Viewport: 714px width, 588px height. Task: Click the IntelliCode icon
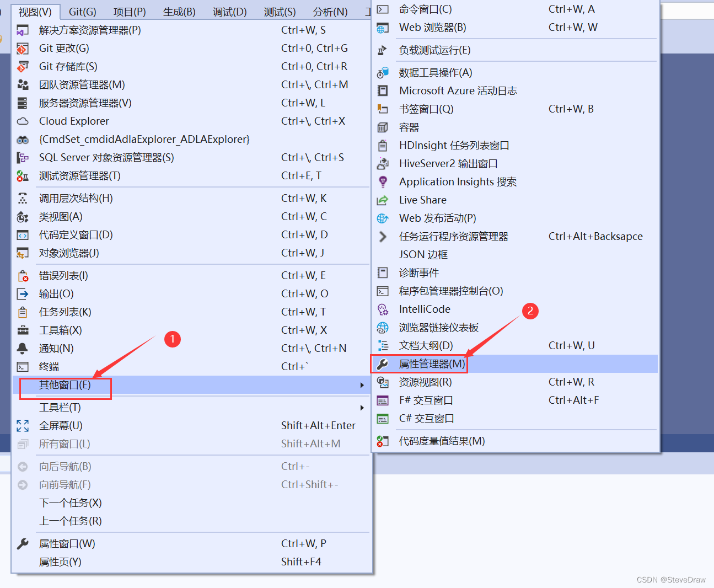pos(383,309)
